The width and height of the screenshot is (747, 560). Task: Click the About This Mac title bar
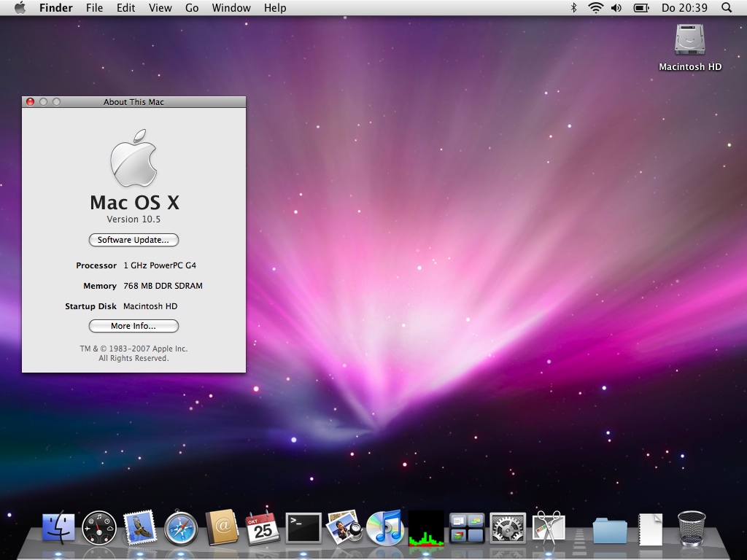pos(134,102)
